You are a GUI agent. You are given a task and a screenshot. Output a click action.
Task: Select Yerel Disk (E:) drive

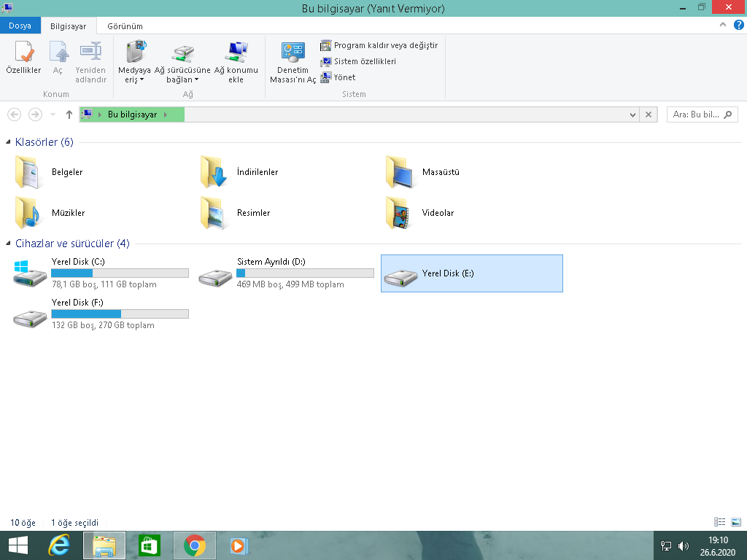pos(472,273)
